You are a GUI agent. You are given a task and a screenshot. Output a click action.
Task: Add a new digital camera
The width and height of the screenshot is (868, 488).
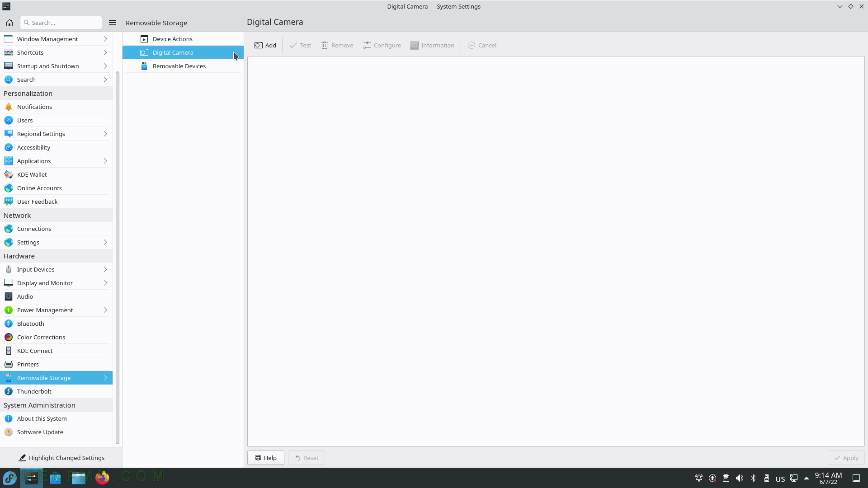[265, 45]
